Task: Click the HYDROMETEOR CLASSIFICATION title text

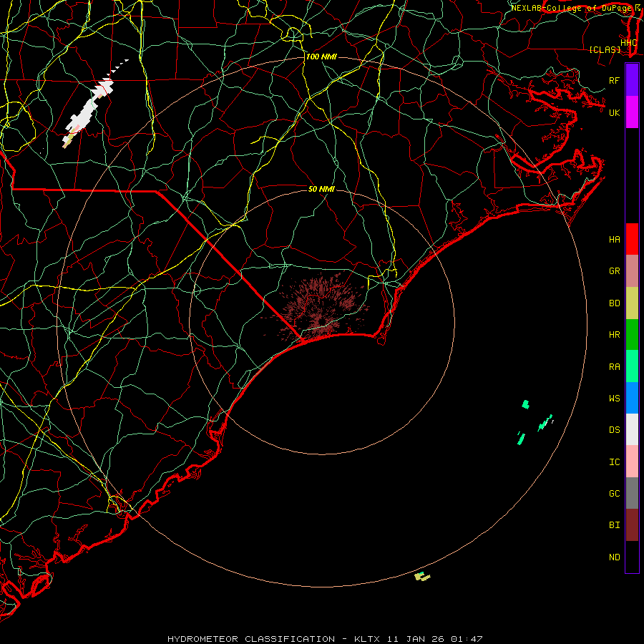Action: (x=251, y=639)
